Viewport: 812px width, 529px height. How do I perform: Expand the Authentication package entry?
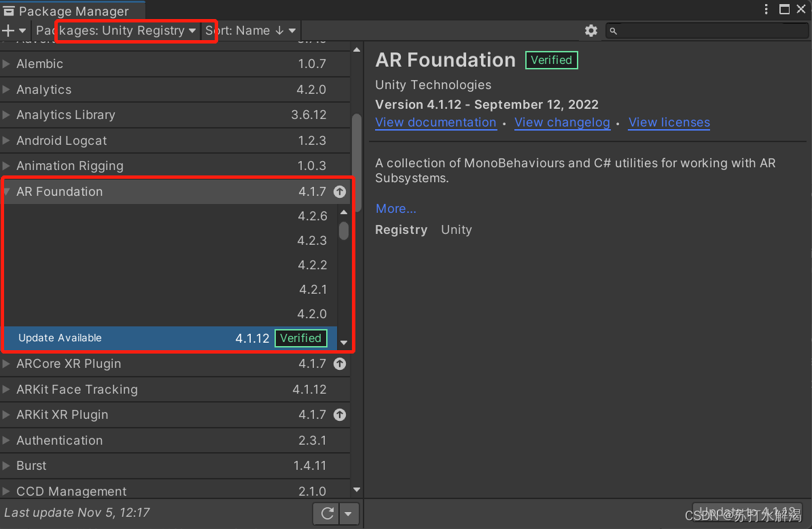pos(6,441)
